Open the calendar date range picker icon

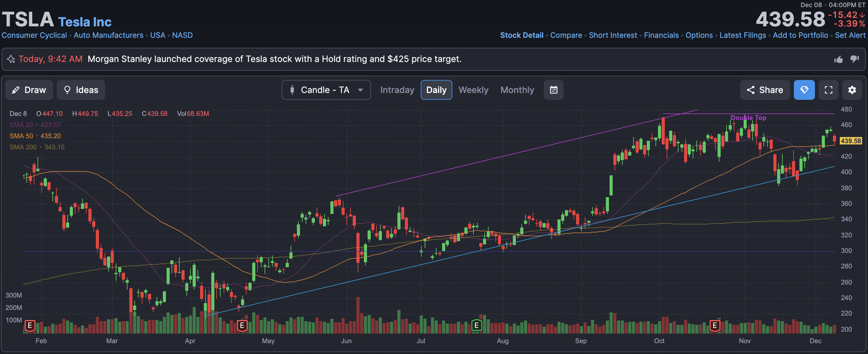pyautogui.click(x=553, y=90)
